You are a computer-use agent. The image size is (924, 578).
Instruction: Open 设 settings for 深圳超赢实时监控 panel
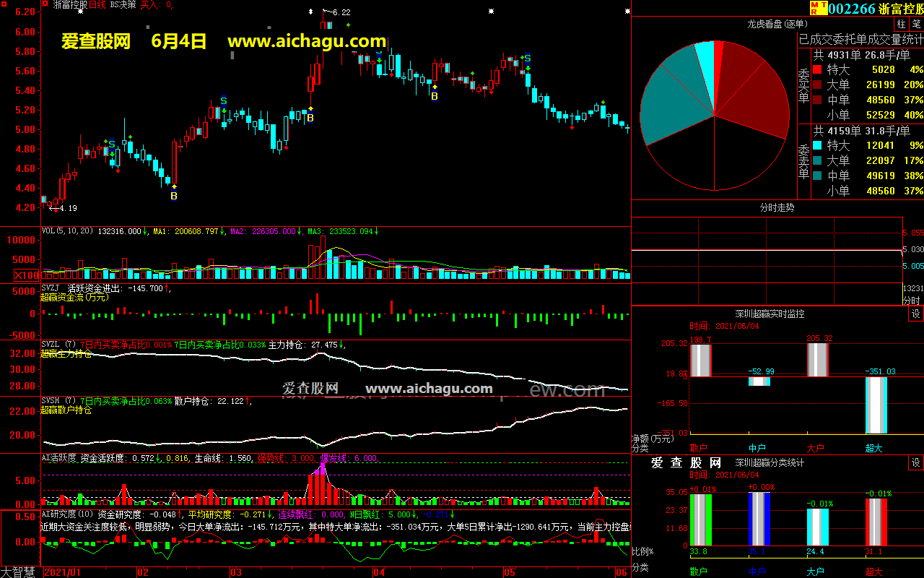coord(916,314)
